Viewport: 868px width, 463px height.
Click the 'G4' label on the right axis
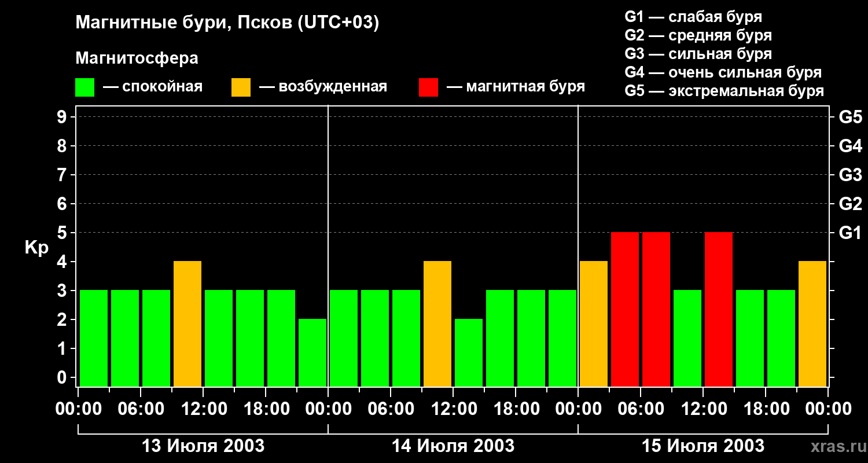point(850,146)
